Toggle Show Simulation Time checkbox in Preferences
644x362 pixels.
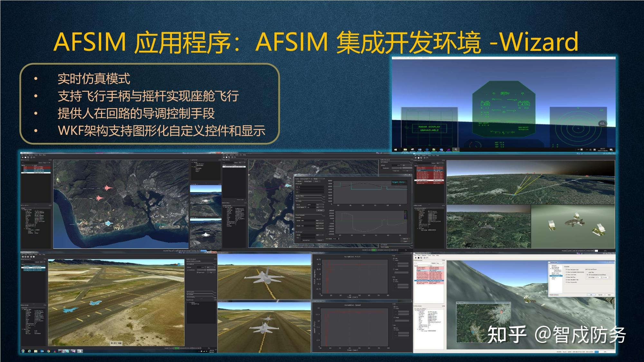click(566, 280)
